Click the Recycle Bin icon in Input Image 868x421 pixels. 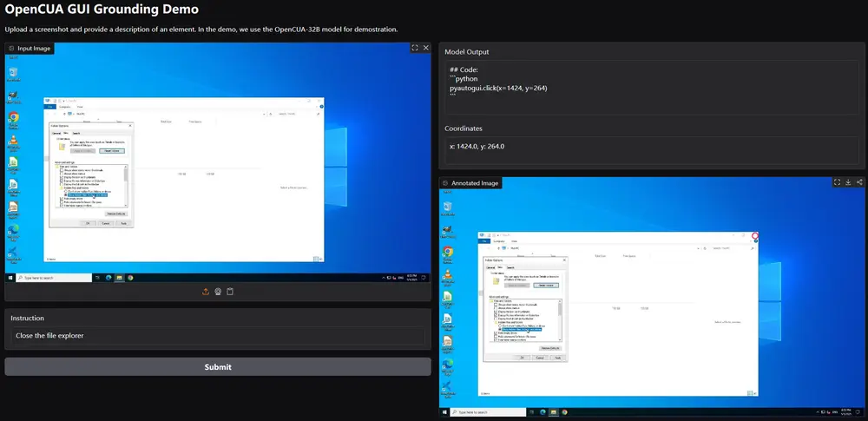tap(14, 73)
